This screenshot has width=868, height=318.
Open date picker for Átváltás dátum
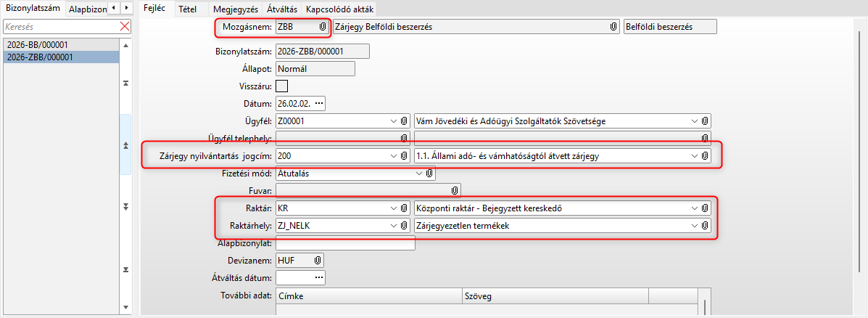click(x=319, y=277)
